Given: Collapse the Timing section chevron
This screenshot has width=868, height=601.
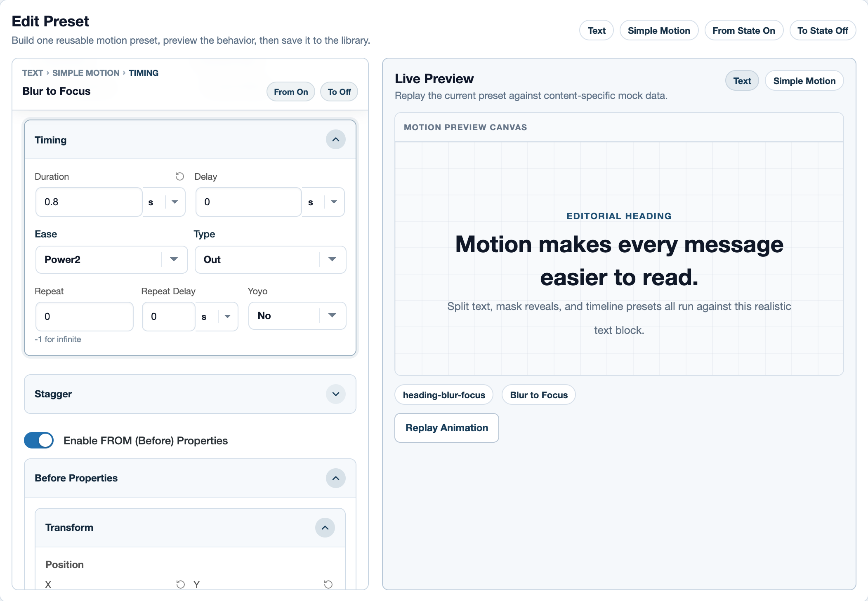Looking at the screenshot, I should [x=336, y=139].
